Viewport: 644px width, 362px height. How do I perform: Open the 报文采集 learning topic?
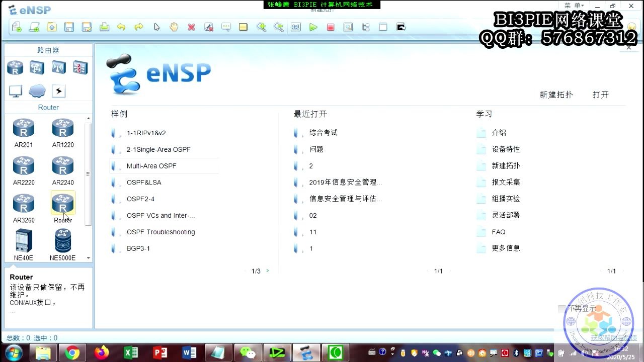pos(506,182)
